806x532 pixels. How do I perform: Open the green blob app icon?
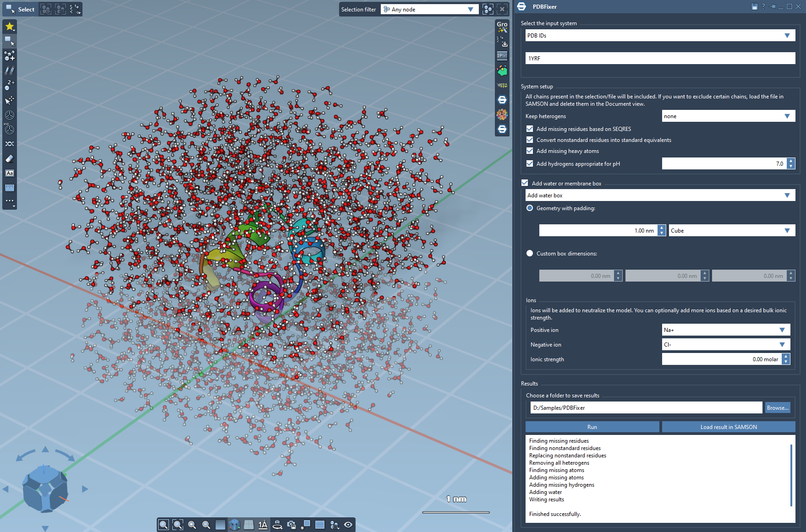pyautogui.click(x=502, y=71)
